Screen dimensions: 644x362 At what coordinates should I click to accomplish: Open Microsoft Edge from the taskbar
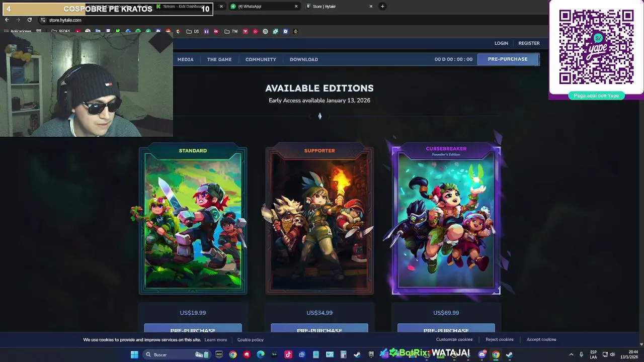coord(261,354)
